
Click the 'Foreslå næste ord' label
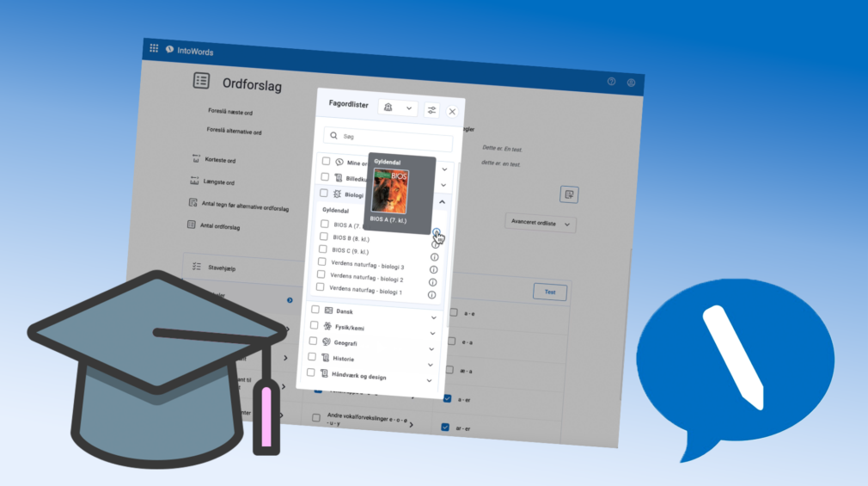point(230,111)
